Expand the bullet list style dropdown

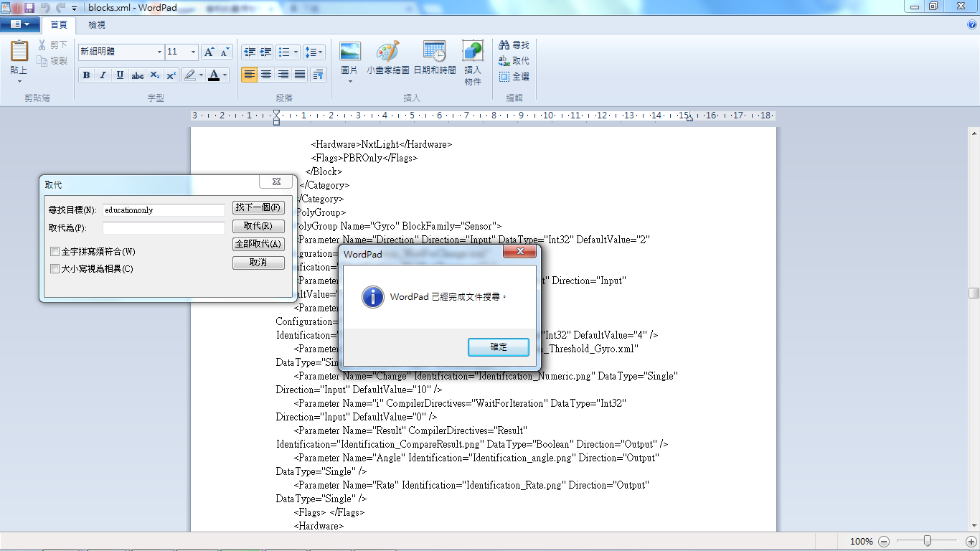(x=296, y=52)
